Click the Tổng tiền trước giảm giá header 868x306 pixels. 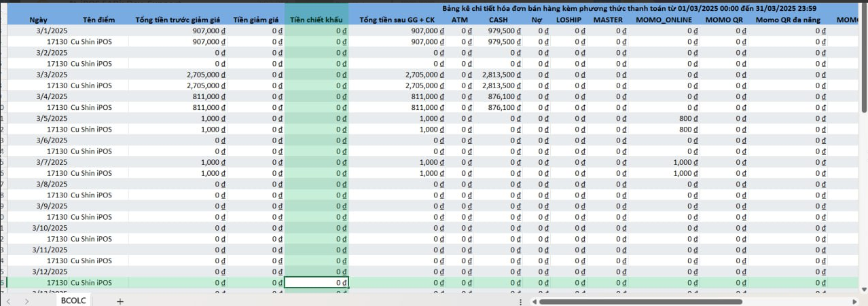[x=177, y=20]
